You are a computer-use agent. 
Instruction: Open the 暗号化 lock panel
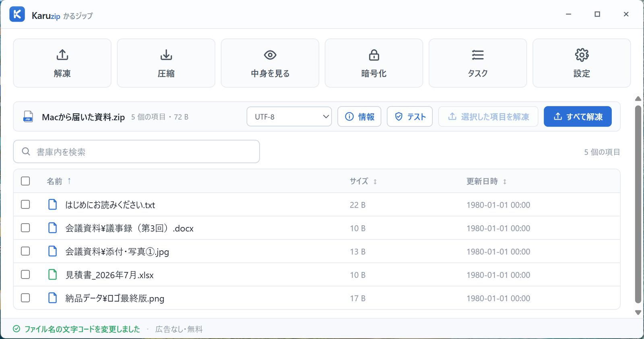(374, 63)
